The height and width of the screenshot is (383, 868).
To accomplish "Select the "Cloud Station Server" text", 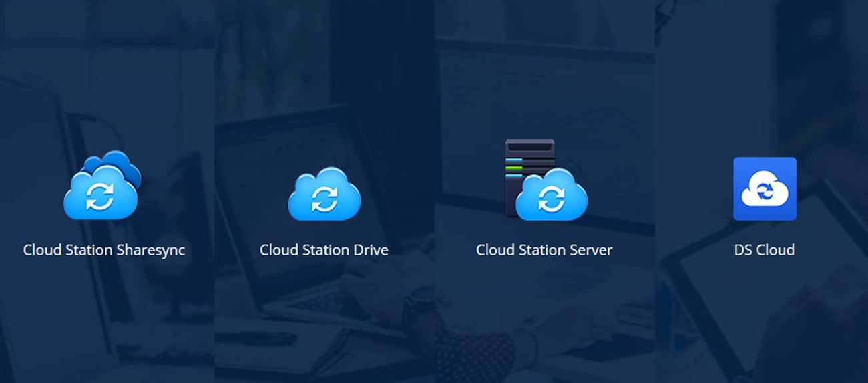I will 544,250.
